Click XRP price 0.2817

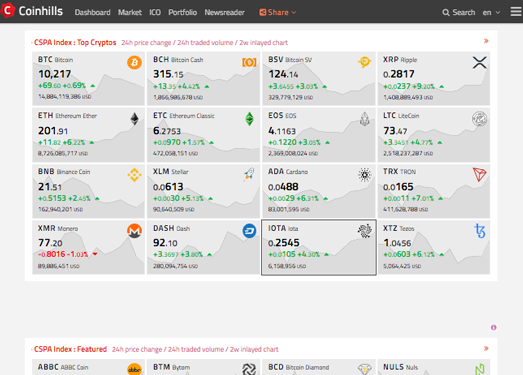[399, 74]
